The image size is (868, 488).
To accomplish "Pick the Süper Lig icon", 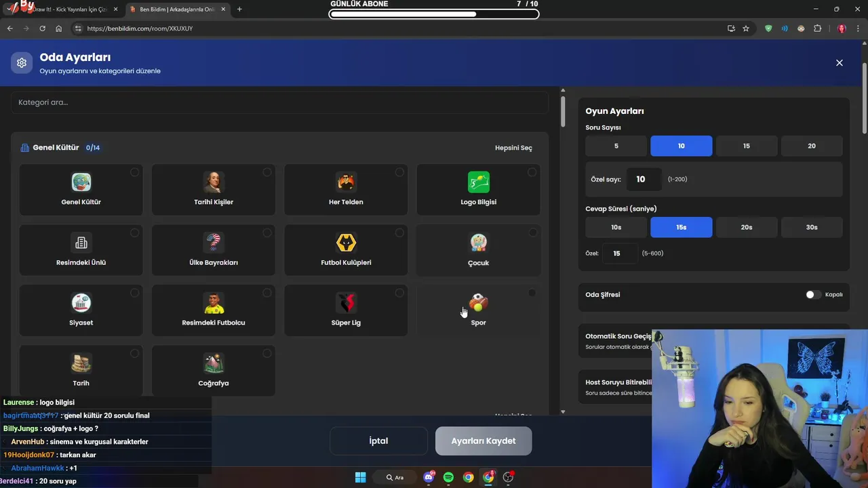I will point(346,303).
